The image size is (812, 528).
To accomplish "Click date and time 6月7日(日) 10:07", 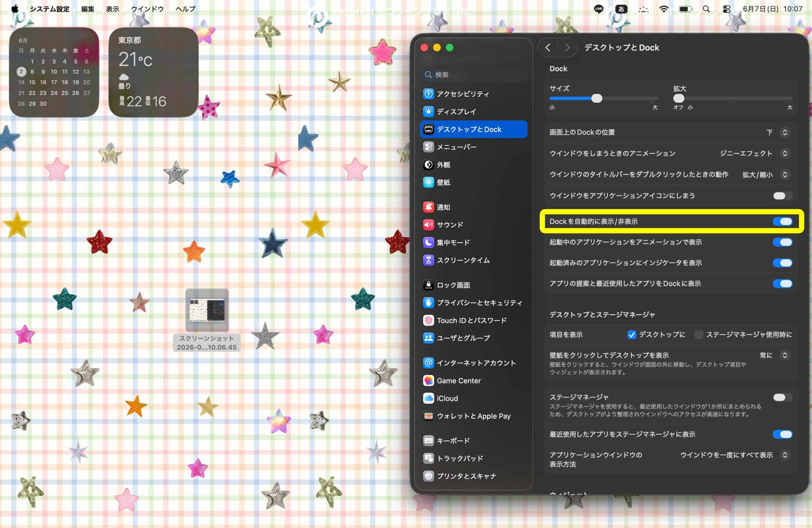I will click(x=772, y=9).
